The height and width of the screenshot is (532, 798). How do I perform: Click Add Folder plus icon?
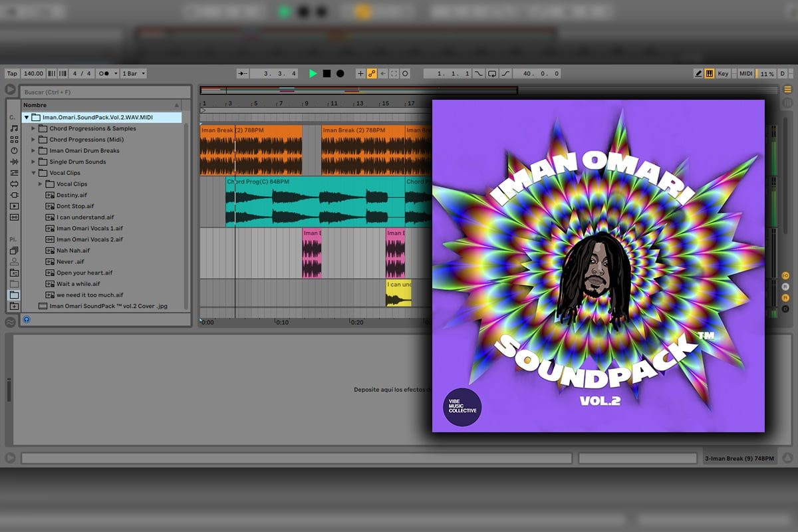point(14,306)
